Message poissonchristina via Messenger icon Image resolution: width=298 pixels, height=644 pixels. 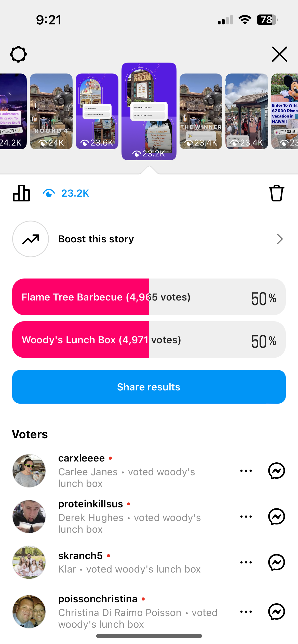276,612
